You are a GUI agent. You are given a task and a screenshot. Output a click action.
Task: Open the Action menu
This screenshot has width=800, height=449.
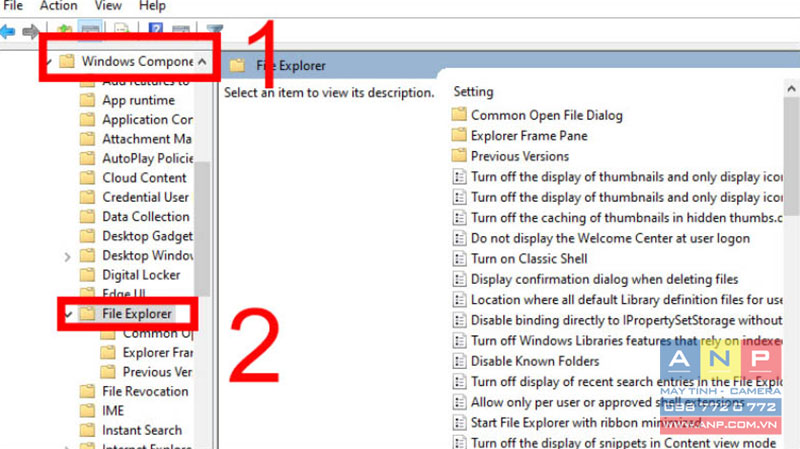pos(59,6)
